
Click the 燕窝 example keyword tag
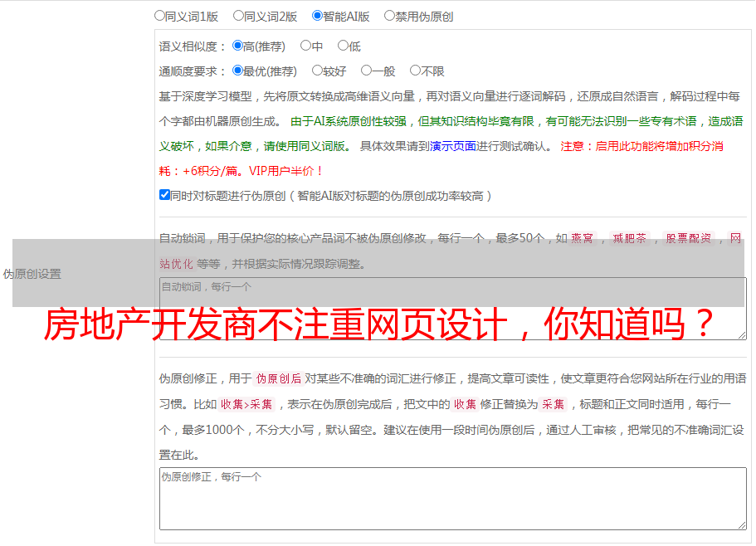click(x=582, y=238)
